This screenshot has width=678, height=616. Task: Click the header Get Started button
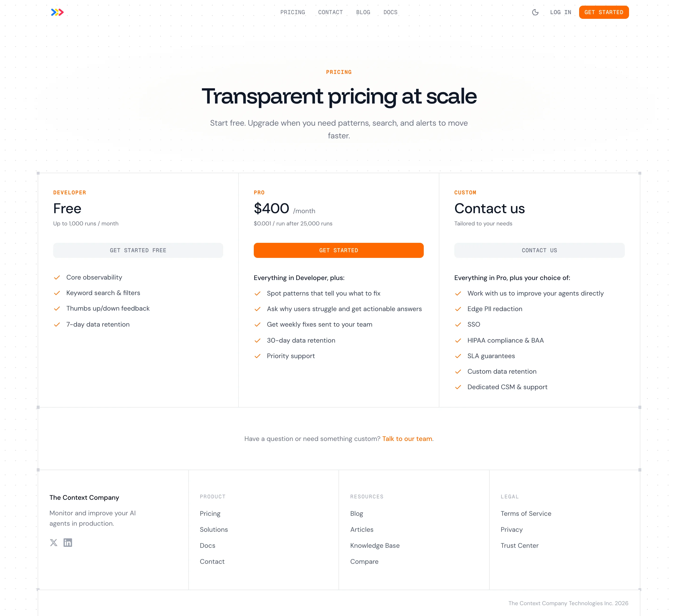(604, 12)
